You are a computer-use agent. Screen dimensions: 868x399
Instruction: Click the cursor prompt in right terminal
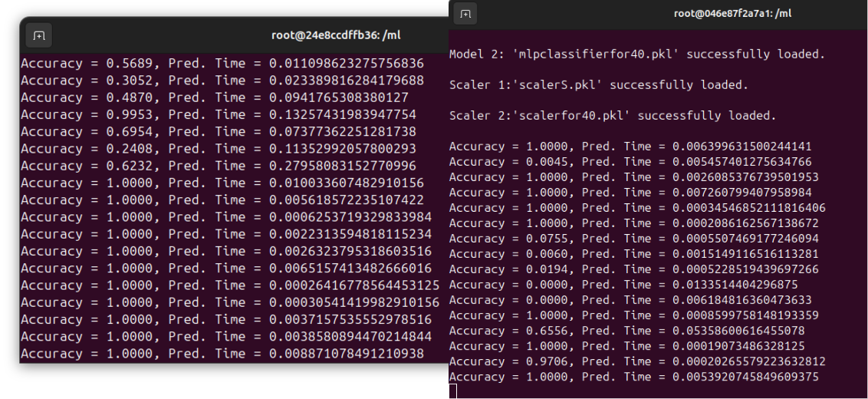tap(452, 391)
